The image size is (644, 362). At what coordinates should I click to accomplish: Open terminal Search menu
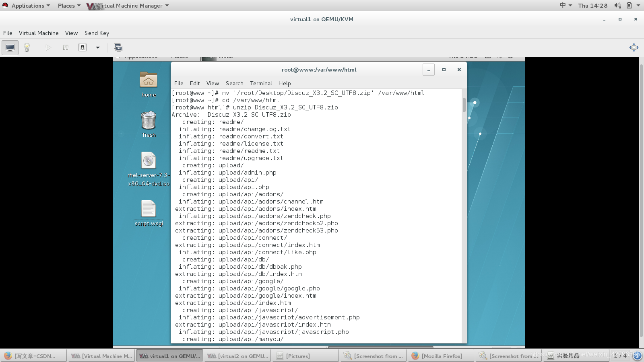pyautogui.click(x=234, y=83)
